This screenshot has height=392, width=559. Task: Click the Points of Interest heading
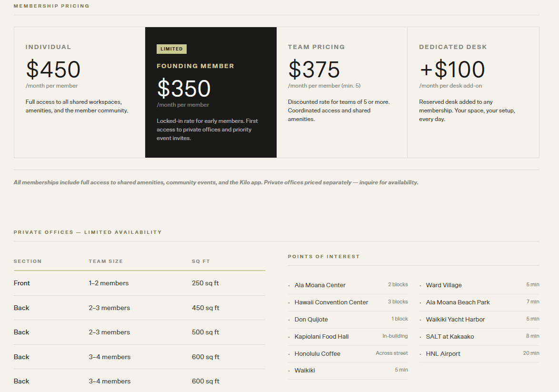(x=324, y=256)
